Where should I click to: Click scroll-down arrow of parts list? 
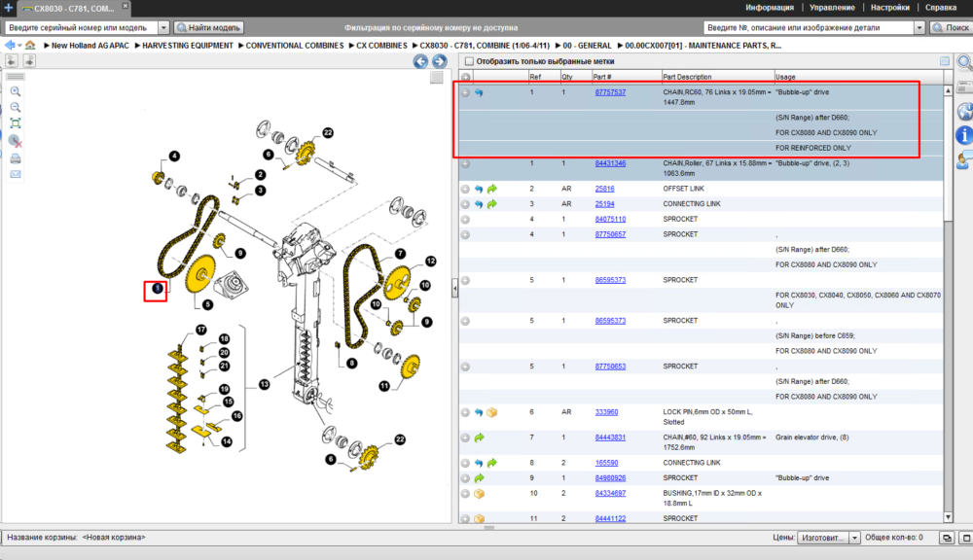point(948,517)
